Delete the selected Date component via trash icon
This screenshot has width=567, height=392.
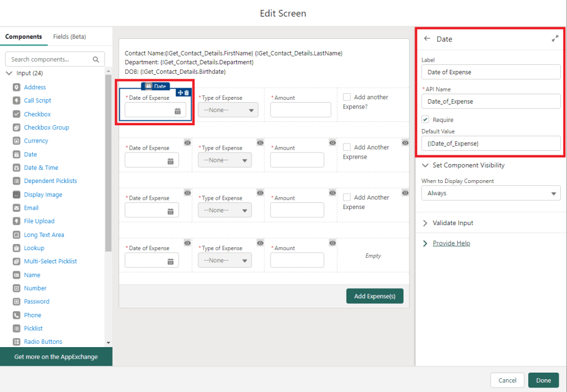[x=187, y=93]
